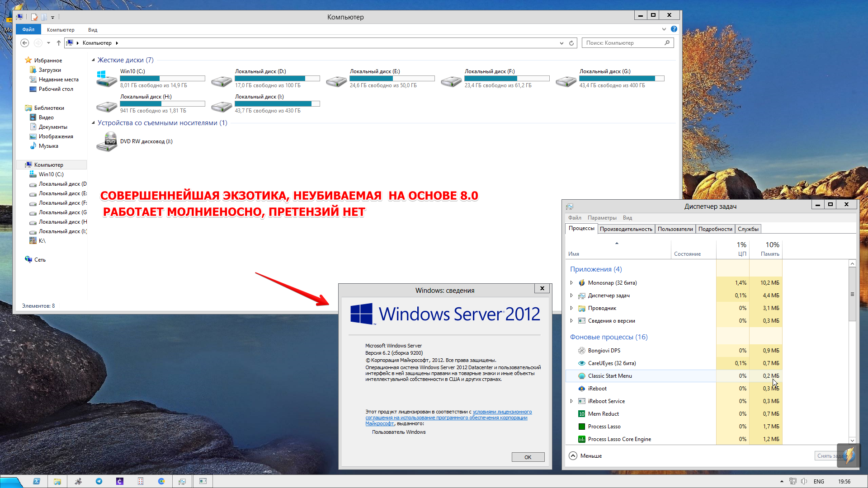Screen dimensions: 868x488
Task: Click the Start button on the taskbar
Action: click(x=11, y=482)
